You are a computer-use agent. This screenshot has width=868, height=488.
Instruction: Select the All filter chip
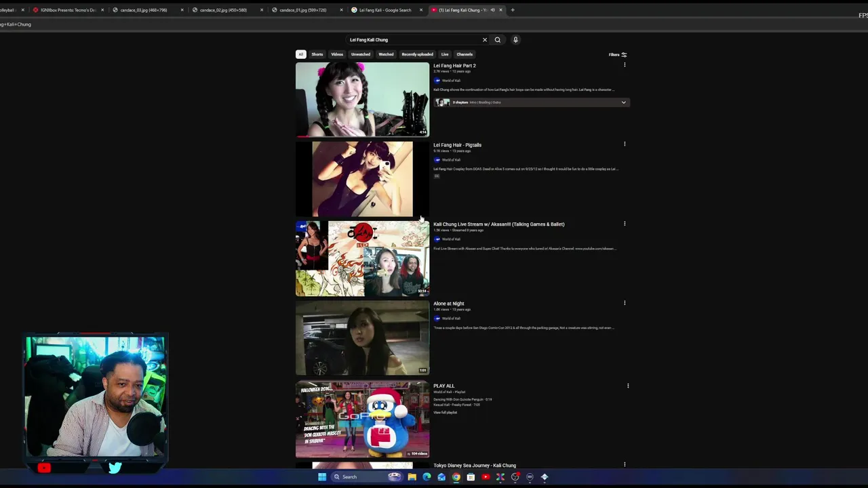coord(300,54)
